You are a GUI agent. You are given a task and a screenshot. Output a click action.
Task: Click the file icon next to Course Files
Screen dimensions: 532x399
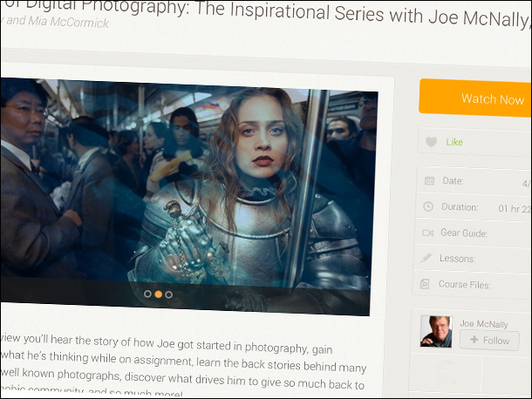425,283
